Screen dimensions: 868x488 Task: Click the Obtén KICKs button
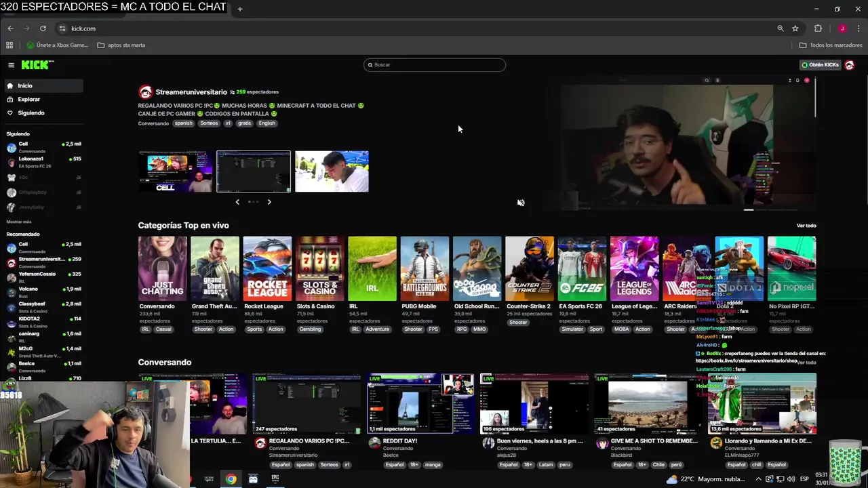coord(820,65)
